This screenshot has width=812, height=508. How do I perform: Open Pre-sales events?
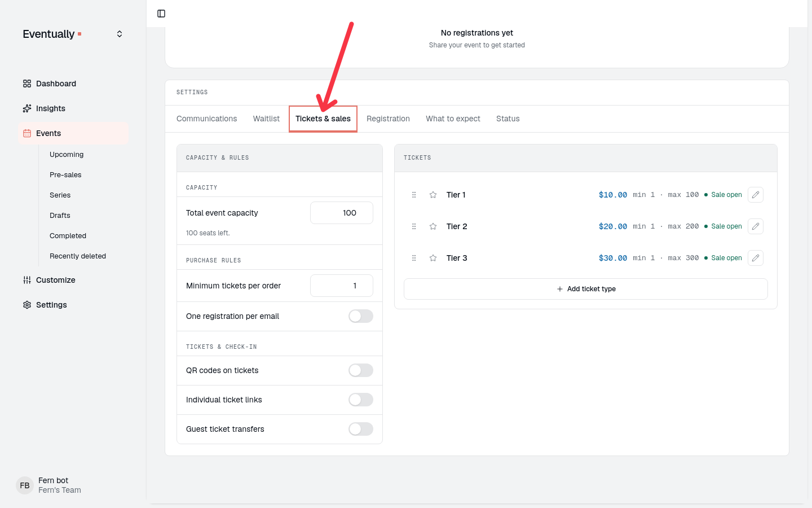coord(65,175)
